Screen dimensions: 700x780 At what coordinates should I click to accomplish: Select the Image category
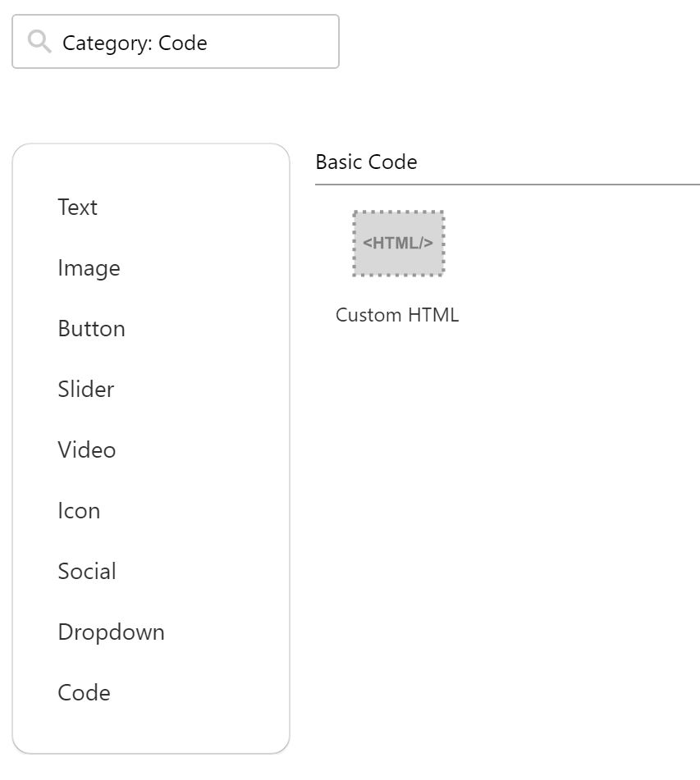[89, 268]
